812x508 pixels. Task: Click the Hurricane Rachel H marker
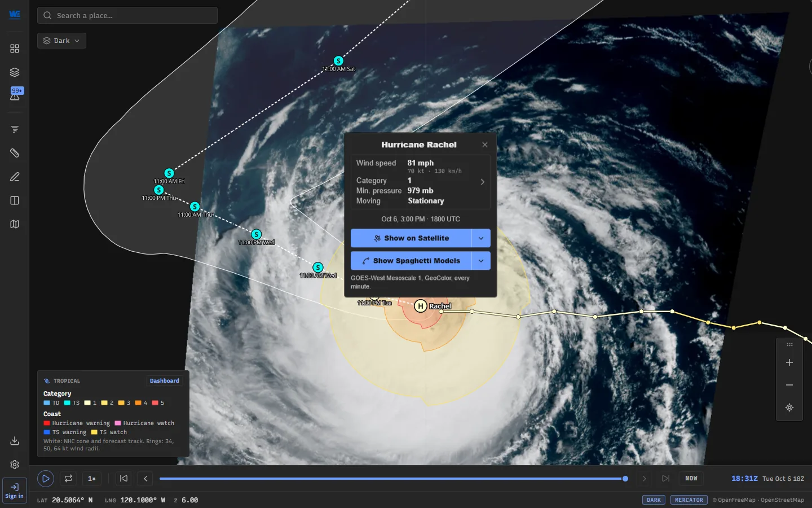(x=420, y=306)
